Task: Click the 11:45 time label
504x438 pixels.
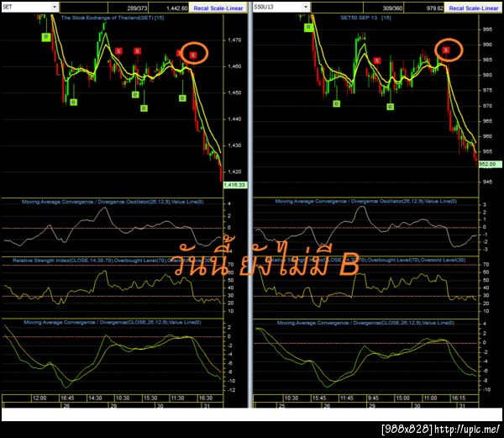Action: [347, 398]
